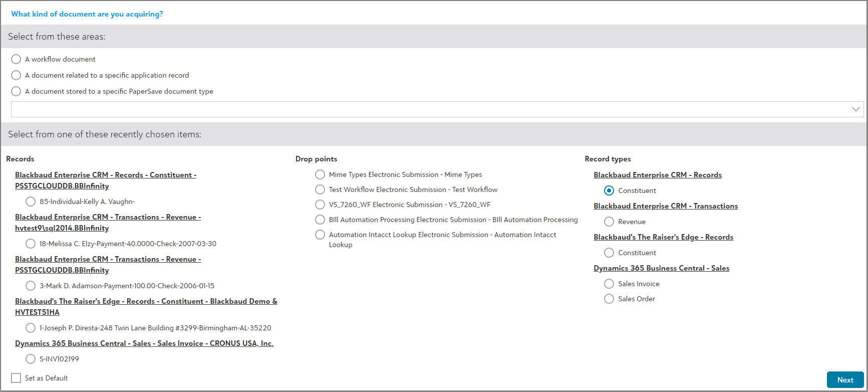Select 'A workflow document' radio option
868x392 pixels.
tap(16, 59)
